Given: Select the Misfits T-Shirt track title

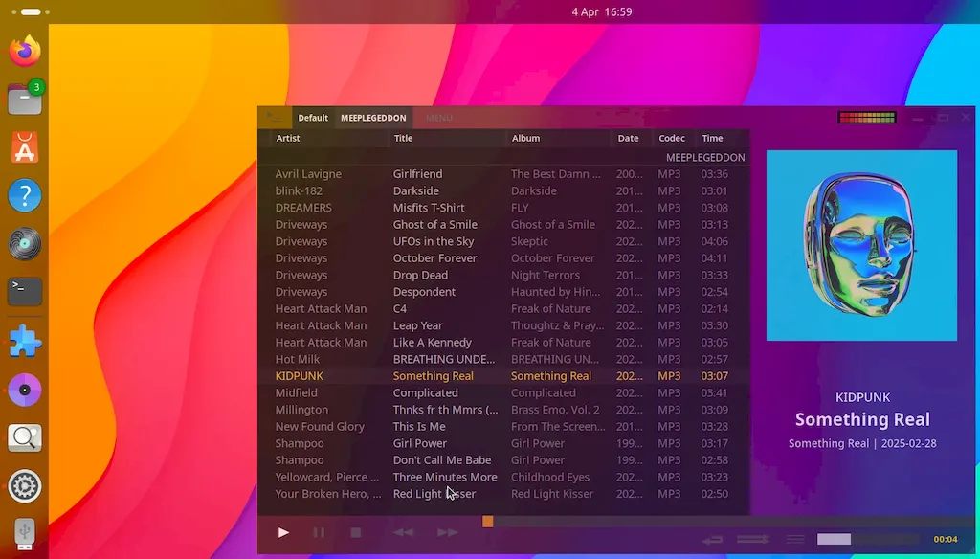Looking at the screenshot, I should click(x=429, y=208).
